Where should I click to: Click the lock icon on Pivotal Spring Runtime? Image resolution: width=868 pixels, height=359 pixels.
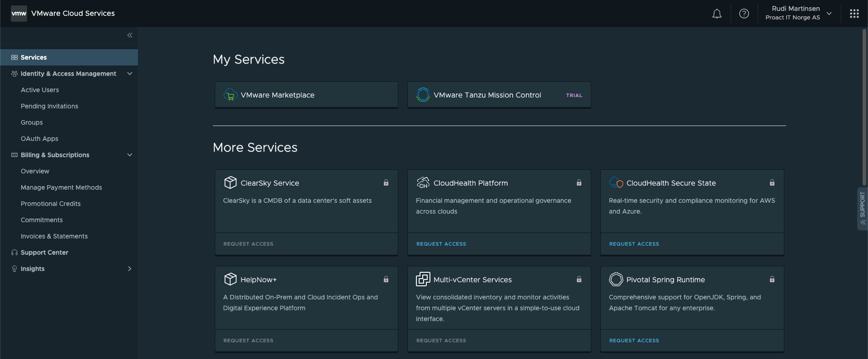pos(772,279)
